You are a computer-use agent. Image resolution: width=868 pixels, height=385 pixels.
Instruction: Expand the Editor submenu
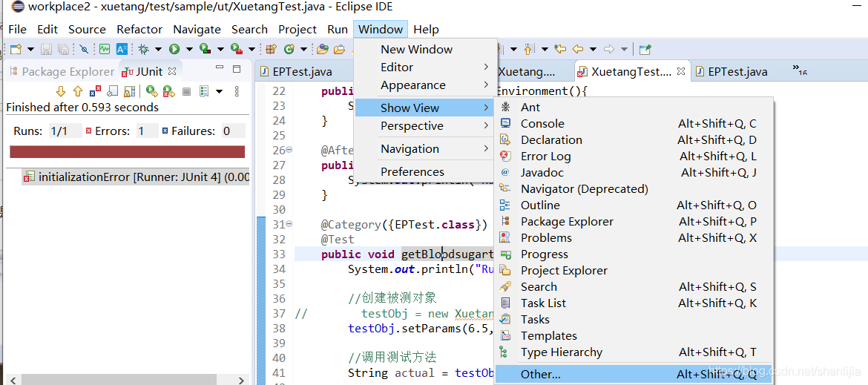[x=425, y=67]
